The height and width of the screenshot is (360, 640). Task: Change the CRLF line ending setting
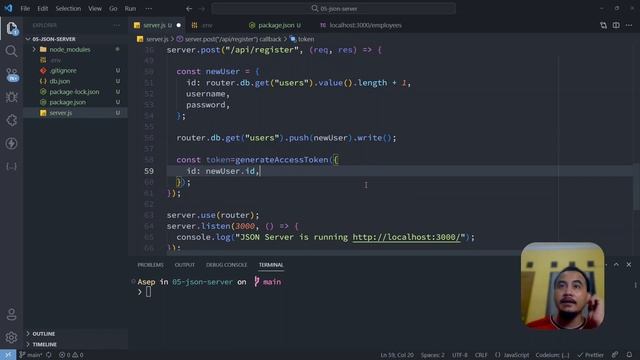[x=481, y=355]
